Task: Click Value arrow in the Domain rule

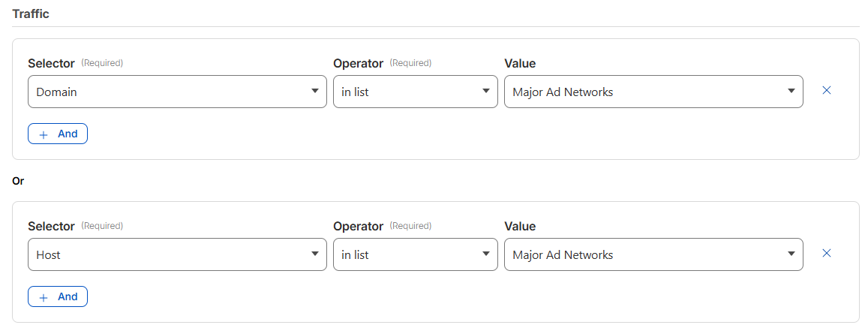Action: click(x=791, y=92)
